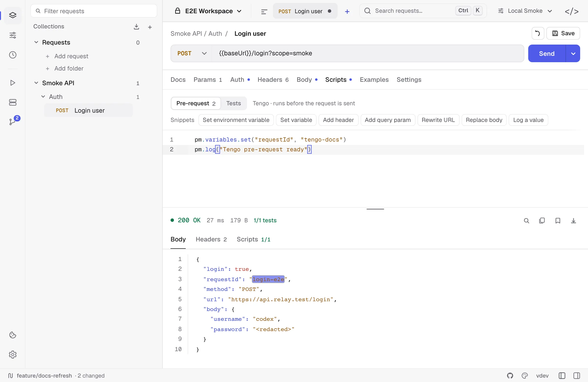This screenshot has height=382, width=588.
Task: Save the request
Action: pos(563,33)
